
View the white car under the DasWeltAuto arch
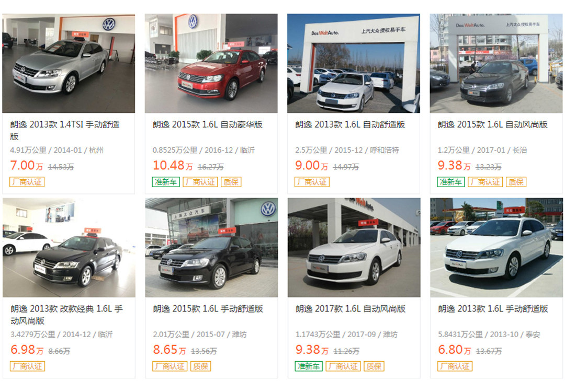point(354,63)
